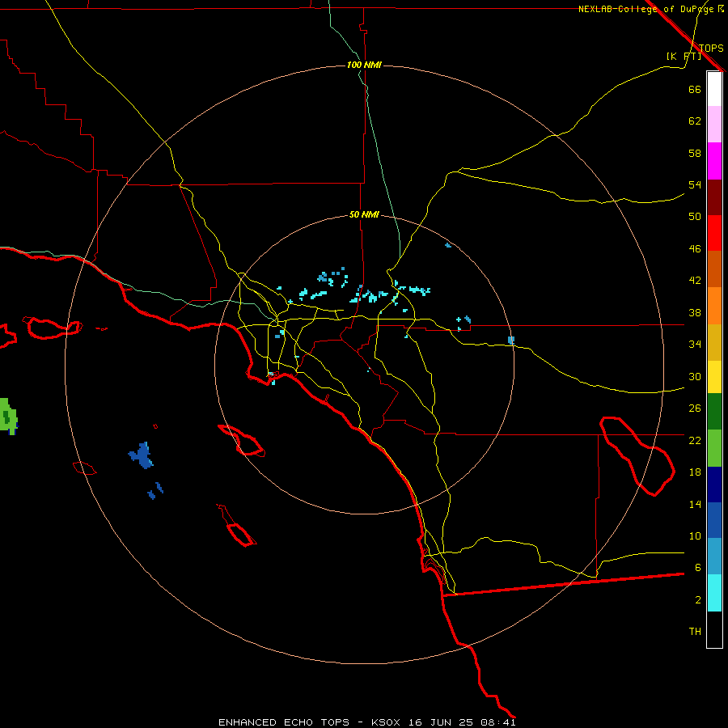Click the "K FT" unit label
This screenshot has width=728, height=728.
(x=684, y=56)
